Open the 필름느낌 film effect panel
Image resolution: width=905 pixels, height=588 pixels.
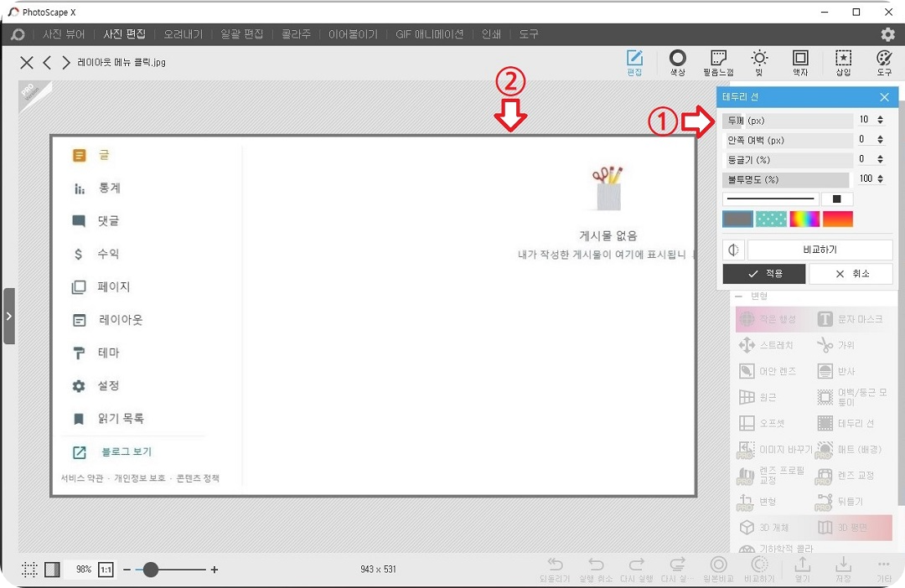coord(718,62)
